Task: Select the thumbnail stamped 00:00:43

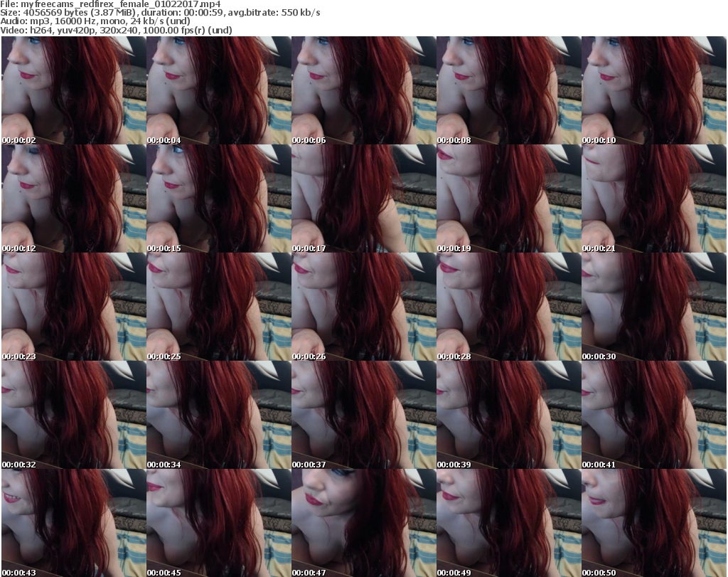Action: 73,523
